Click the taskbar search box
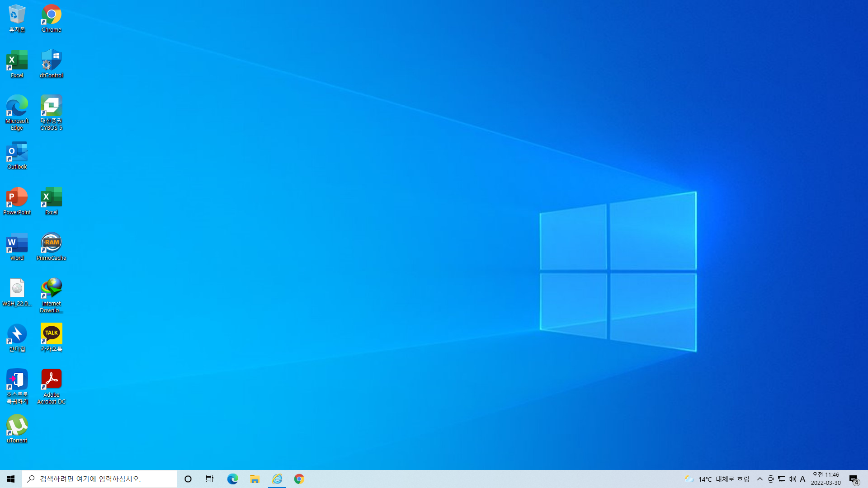 click(x=99, y=479)
